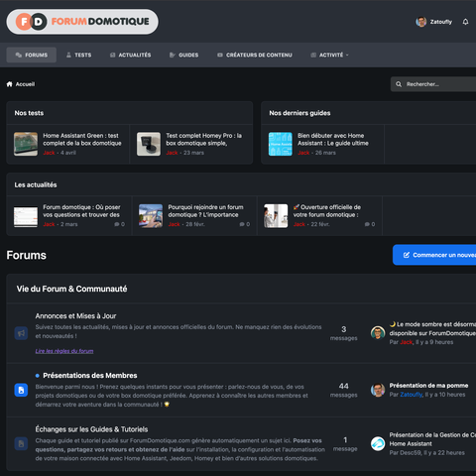Click Desc59's avatar on the Guides row
This screenshot has height=476, width=476.
pyautogui.click(x=378, y=443)
